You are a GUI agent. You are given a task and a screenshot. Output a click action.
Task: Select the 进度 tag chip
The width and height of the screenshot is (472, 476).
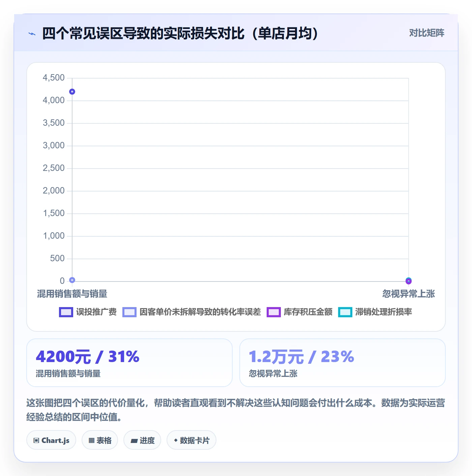point(142,440)
